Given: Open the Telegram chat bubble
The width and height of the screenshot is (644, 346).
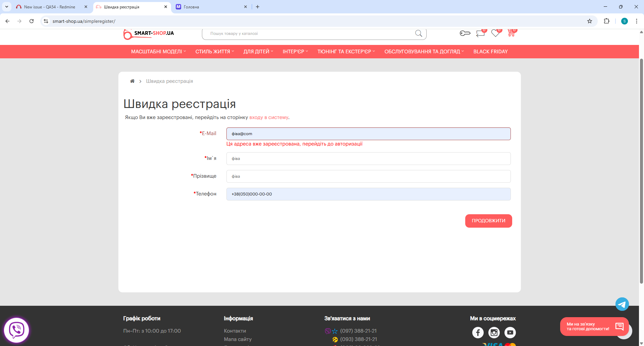Looking at the screenshot, I should (622, 304).
